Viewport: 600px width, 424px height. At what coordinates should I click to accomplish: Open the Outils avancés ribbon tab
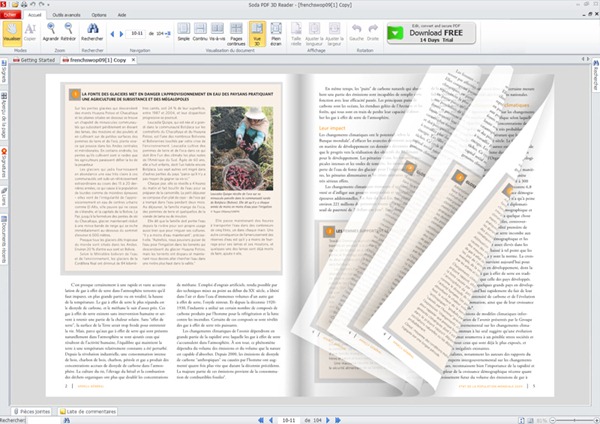68,16
